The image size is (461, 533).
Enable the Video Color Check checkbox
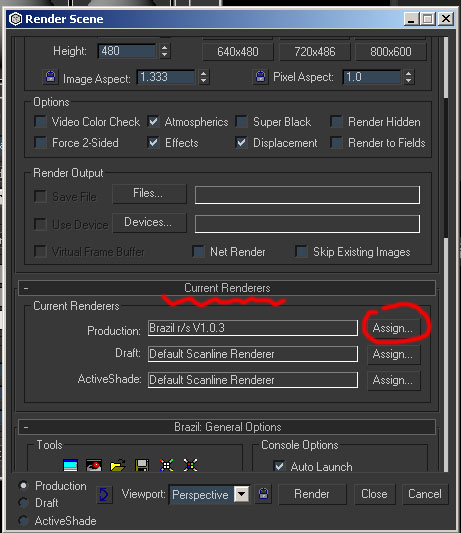click(x=40, y=122)
